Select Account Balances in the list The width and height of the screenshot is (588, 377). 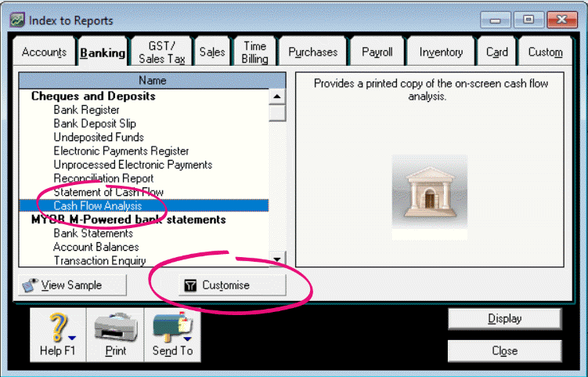(96, 247)
